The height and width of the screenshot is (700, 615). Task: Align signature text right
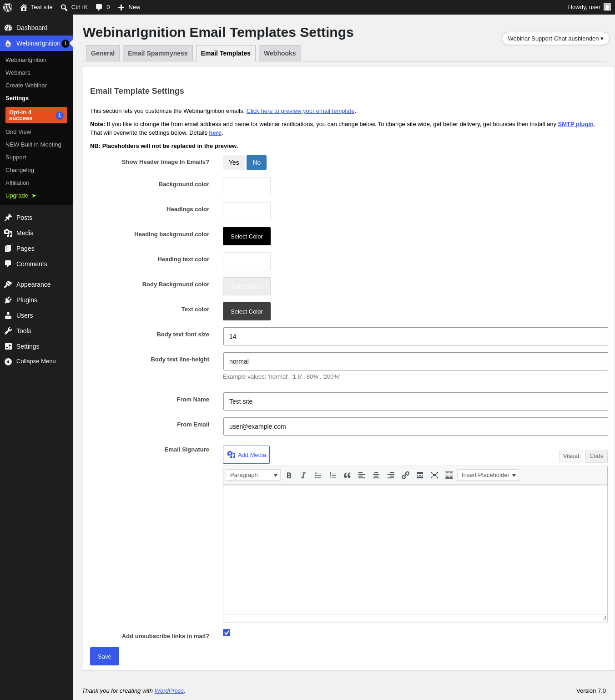[391, 475]
